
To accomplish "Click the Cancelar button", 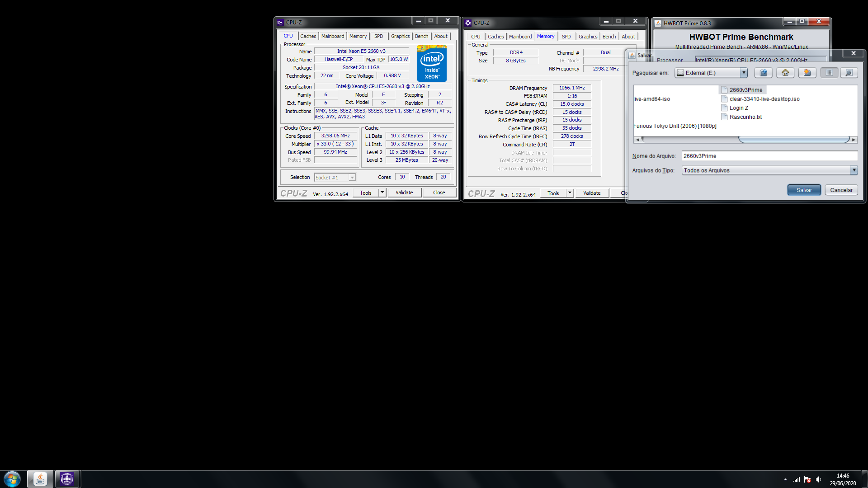I will 841,190.
